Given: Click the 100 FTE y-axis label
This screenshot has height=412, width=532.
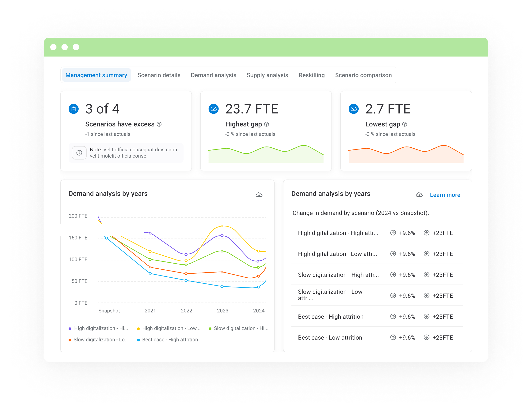Looking at the screenshot, I should pos(78,259).
